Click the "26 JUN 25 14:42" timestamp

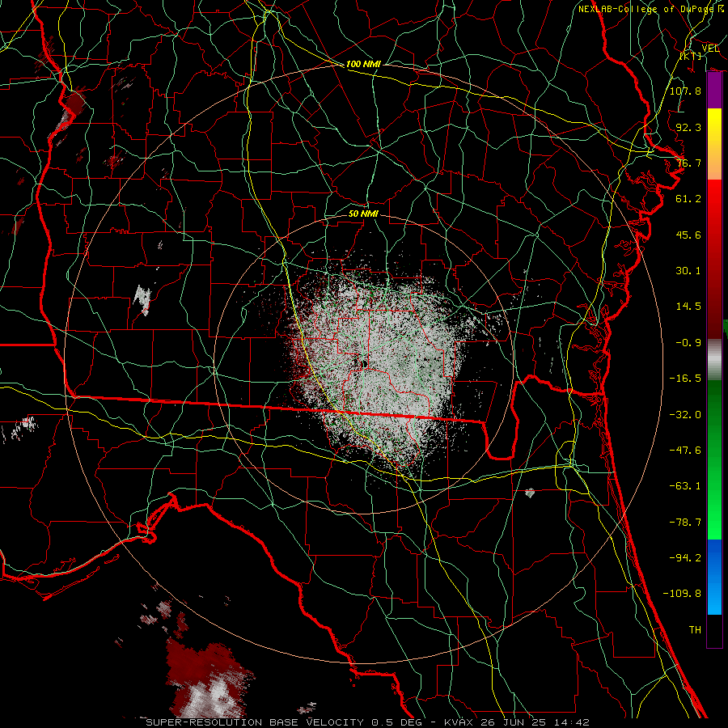point(535,722)
